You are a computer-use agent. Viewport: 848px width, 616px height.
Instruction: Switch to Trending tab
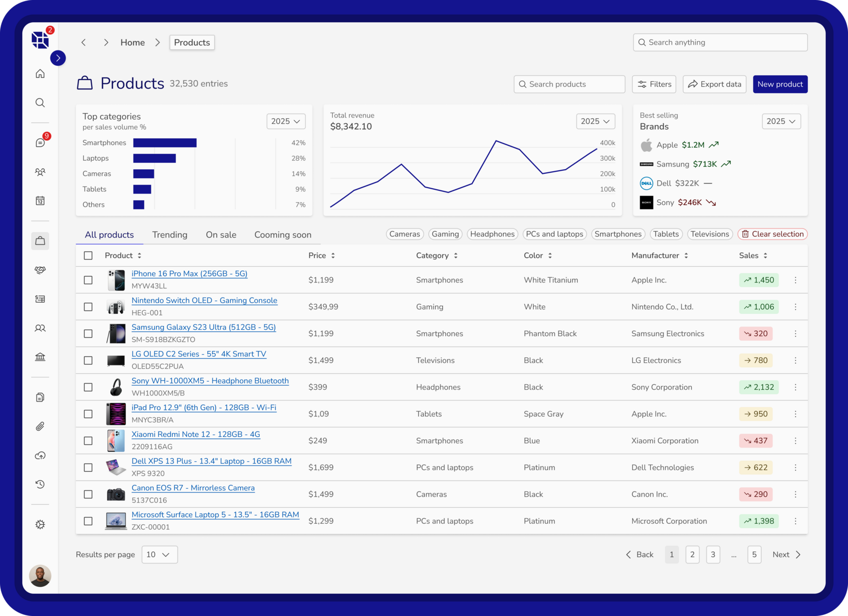pyautogui.click(x=170, y=235)
